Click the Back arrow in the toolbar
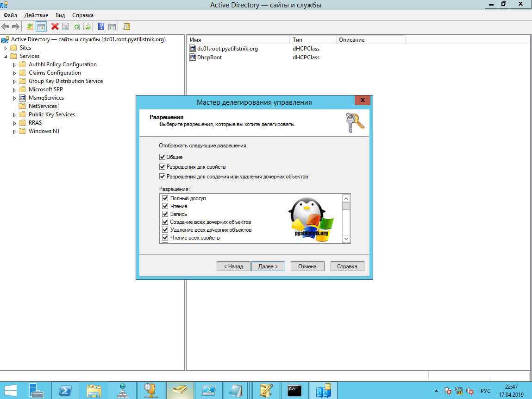532x399 pixels. pos(6,26)
